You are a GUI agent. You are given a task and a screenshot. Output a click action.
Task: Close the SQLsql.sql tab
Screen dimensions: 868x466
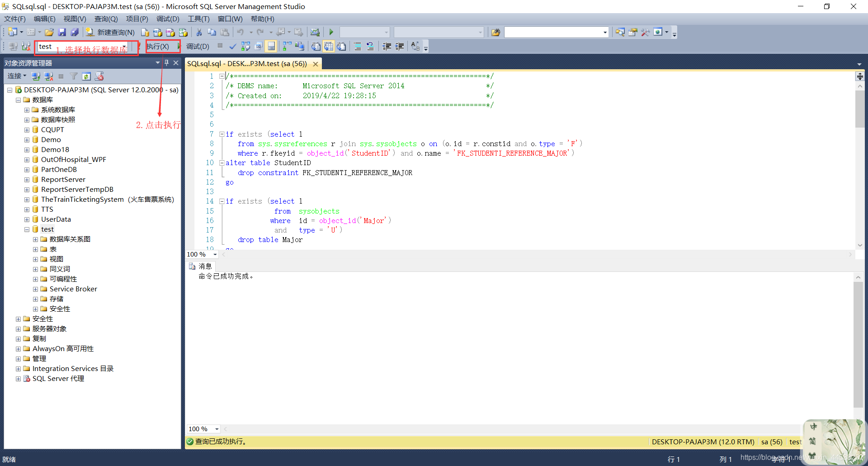point(316,64)
